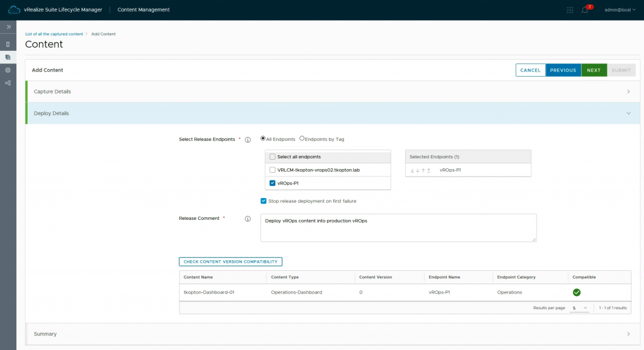Click the Compatible column header
Image resolution: width=644 pixels, height=350 pixels.
(584, 277)
